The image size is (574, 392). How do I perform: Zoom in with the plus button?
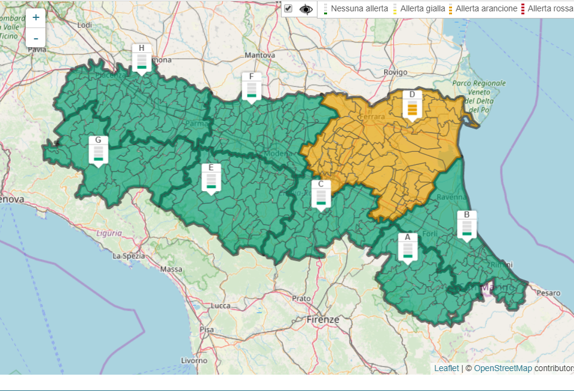pos(36,17)
